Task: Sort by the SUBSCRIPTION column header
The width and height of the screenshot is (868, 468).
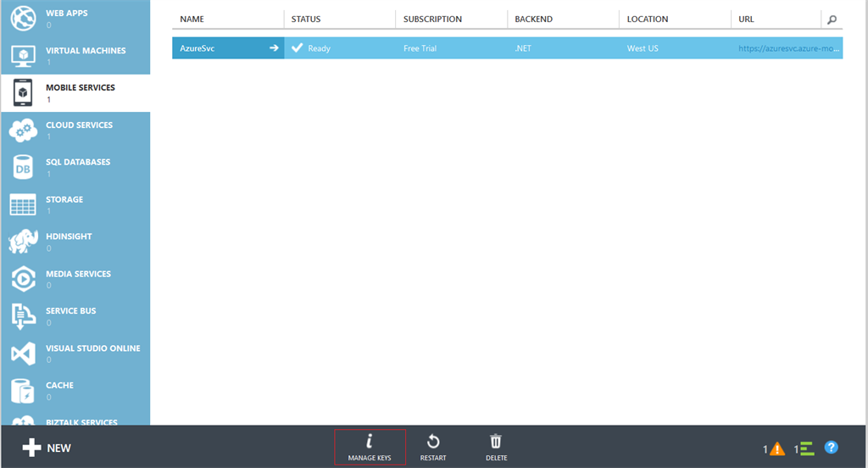Action: point(432,19)
